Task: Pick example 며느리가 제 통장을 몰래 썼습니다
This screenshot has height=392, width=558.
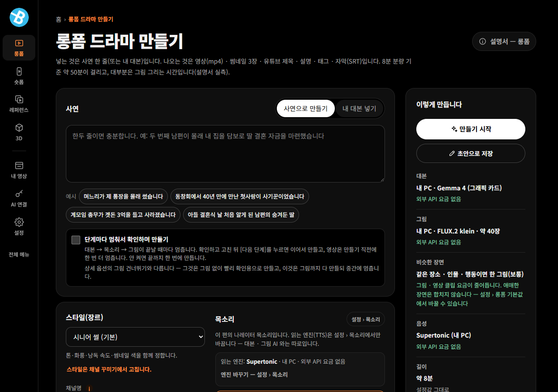Action: click(x=123, y=196)
